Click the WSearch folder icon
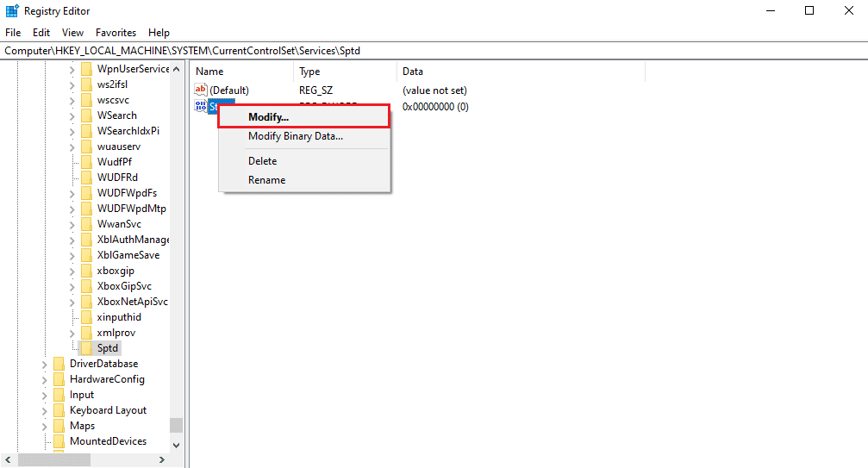 tap(86, 115)
